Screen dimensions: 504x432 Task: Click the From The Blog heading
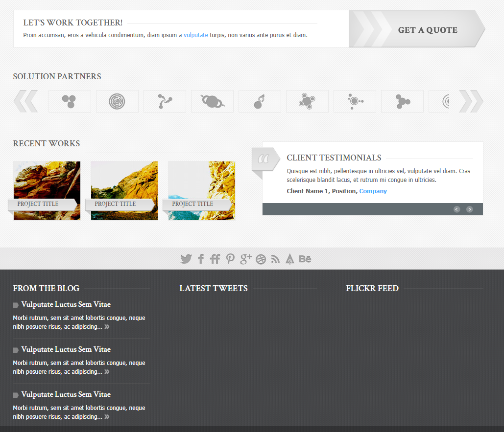[46, 288]
